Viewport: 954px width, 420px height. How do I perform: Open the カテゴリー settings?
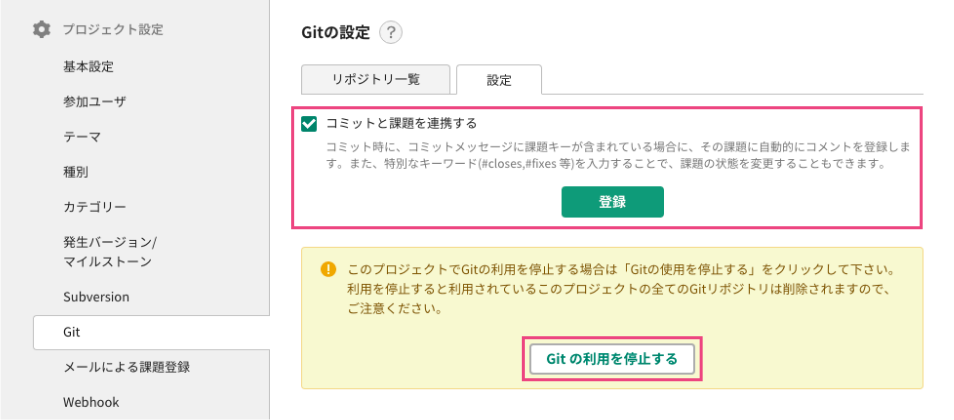(x=94, y=207)
